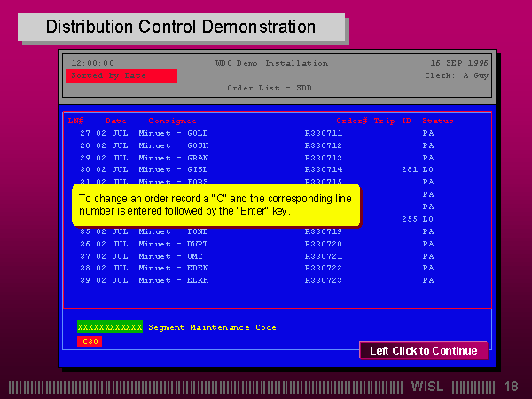Click the Distribution Control Demonstration title

(181, 27)
